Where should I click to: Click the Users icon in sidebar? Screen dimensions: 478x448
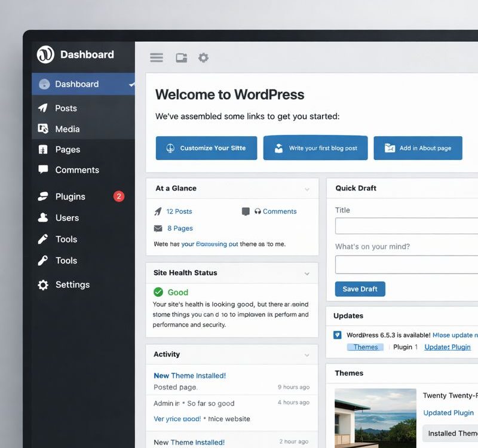[43, 218]
